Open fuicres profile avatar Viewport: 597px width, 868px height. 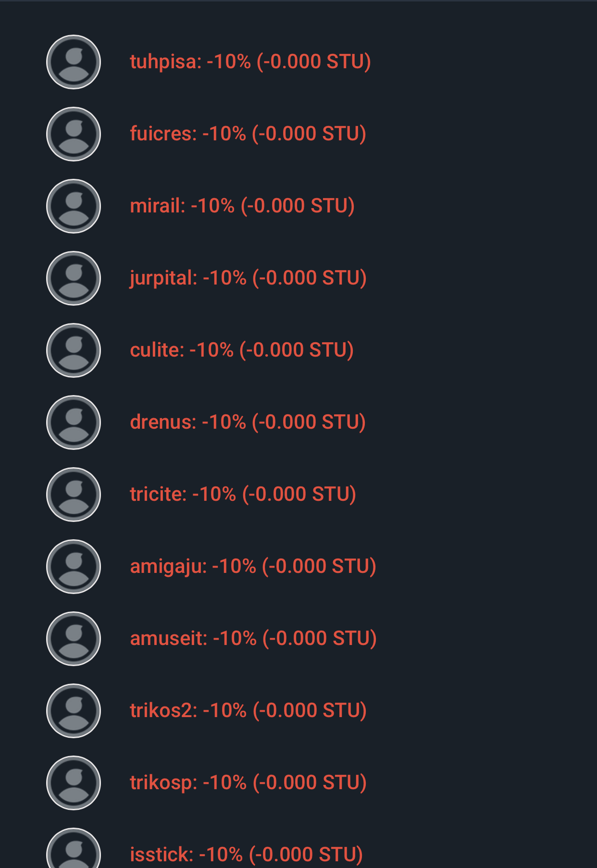pyautogui.click(x=74, y=134)
